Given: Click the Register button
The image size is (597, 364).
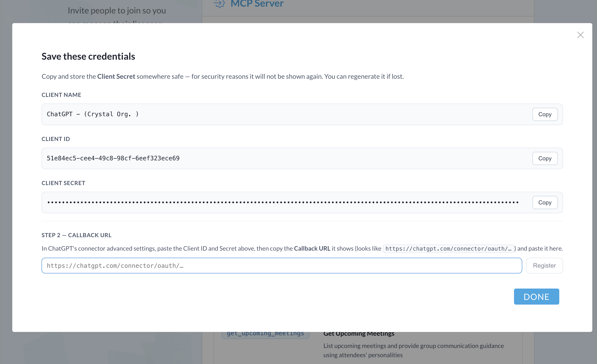Looking at the screenshot, I should [x=544, y=265].
